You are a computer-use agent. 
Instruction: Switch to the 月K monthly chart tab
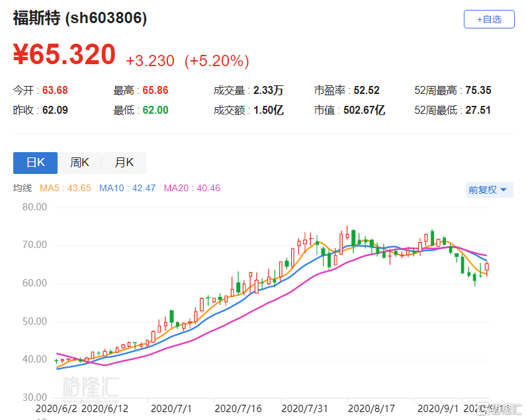(124, 163)
